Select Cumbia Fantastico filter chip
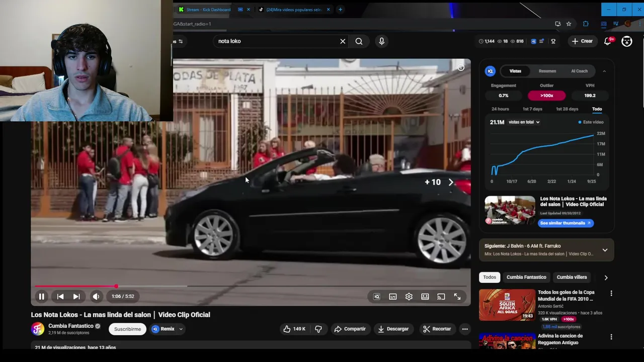The image size is (644, 362). pos(526,277)
